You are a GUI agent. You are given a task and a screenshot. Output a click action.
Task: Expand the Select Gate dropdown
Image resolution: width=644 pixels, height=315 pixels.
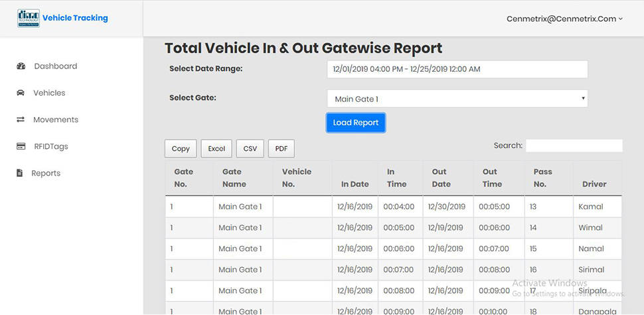[x=457, y=99]
